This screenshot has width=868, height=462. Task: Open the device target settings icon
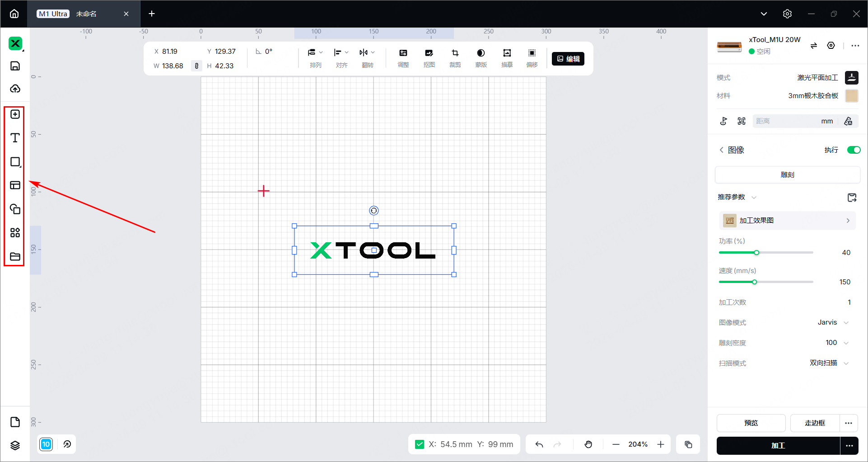pyautogui.click(x=831, y=46)
